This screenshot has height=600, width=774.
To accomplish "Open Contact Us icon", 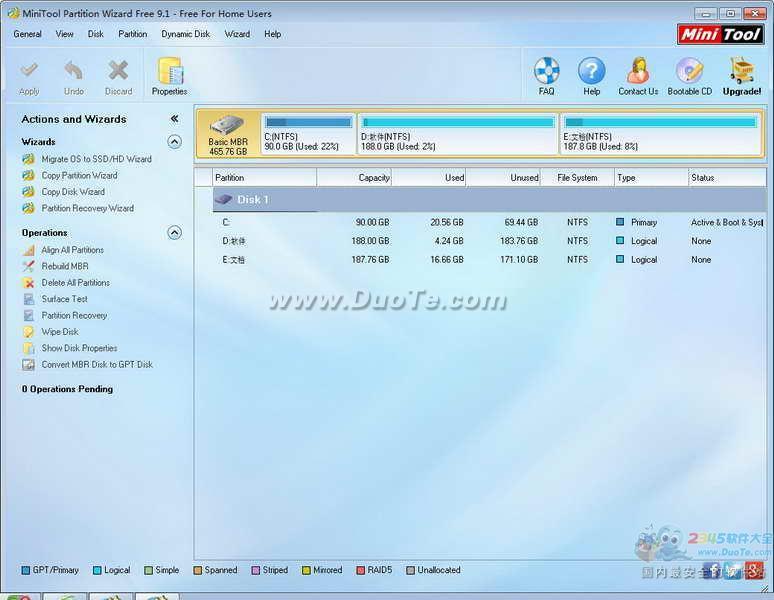I will click(x=638, y=71).
